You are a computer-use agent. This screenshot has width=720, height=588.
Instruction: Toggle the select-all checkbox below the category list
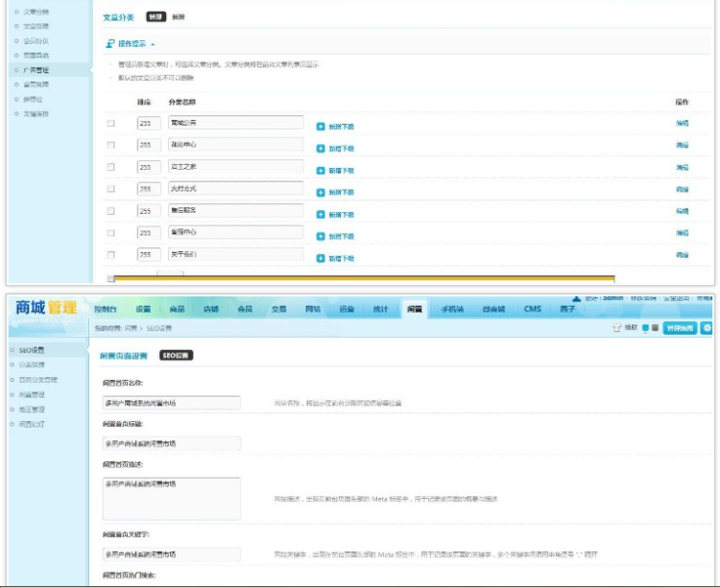tap(110, 278)
